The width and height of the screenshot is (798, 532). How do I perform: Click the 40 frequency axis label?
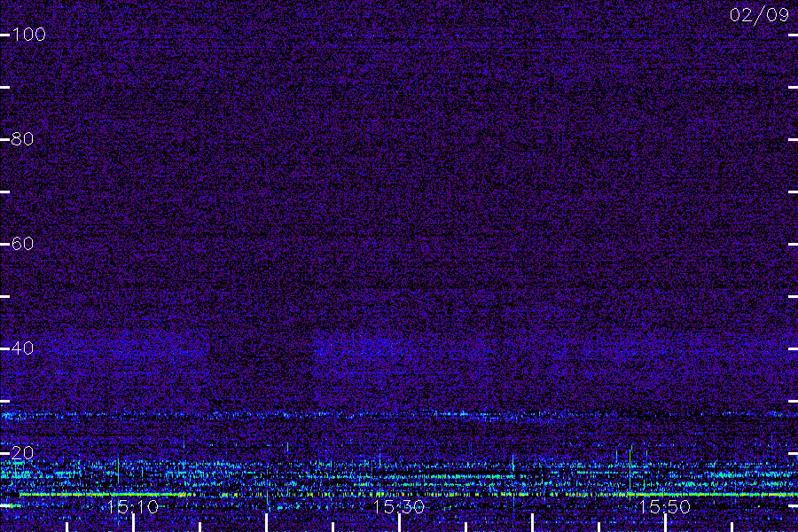23,348
